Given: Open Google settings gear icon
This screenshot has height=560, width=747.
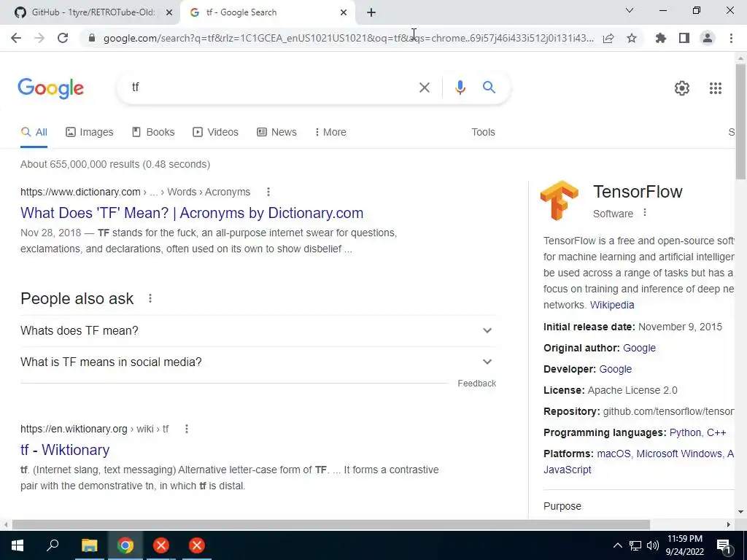Looking at the screenshot, I should (x=682, y=88).
